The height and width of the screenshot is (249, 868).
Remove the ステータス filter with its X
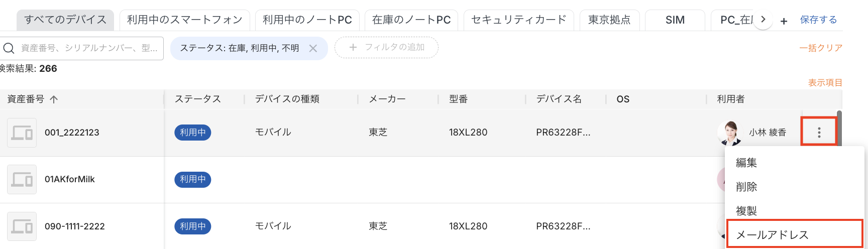pos(313,48)
